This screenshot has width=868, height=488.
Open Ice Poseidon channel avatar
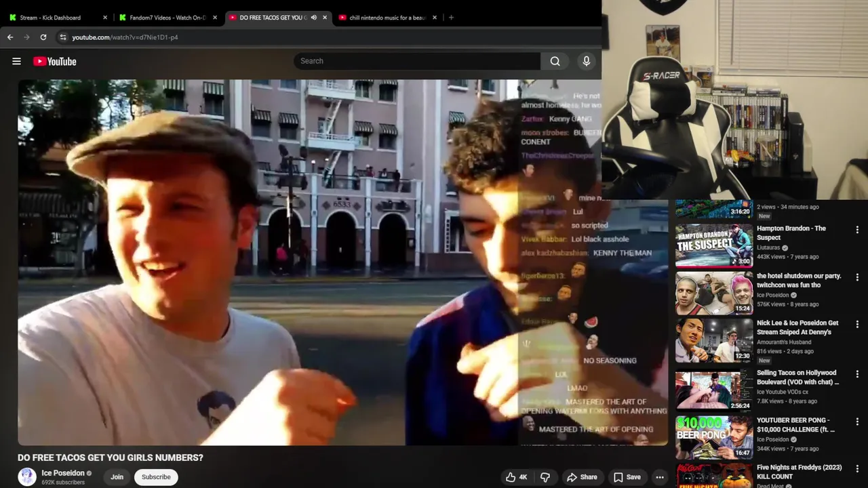tap(27, 477)
